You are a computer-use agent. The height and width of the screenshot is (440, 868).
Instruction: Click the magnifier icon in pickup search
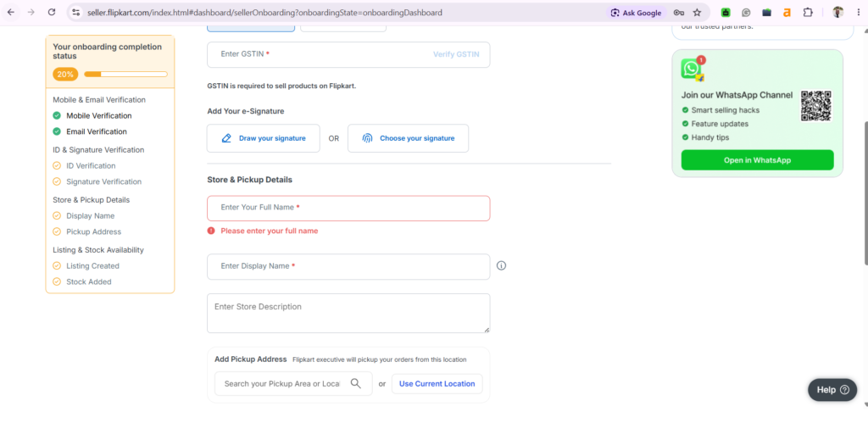pyautogui.click(x=356, y=383)
